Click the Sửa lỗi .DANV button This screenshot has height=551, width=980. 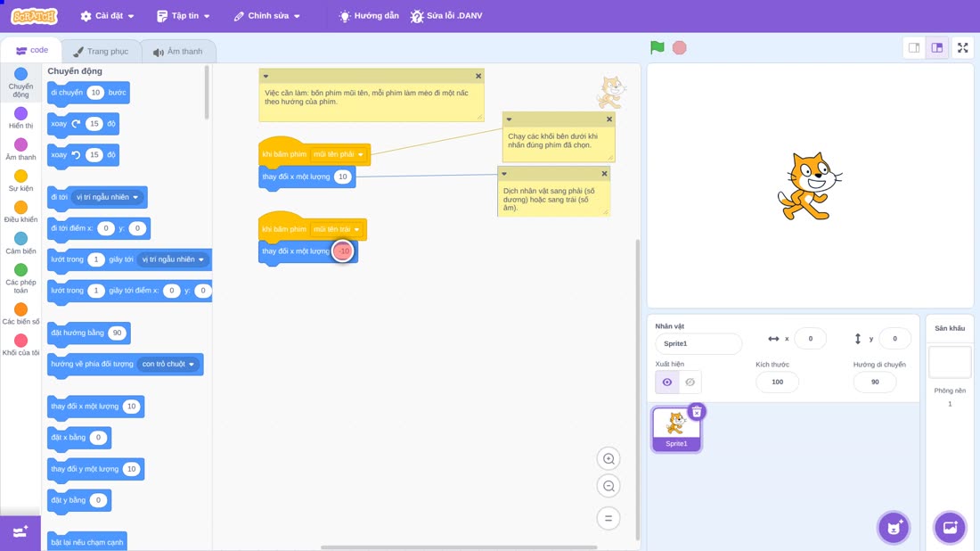446,16
